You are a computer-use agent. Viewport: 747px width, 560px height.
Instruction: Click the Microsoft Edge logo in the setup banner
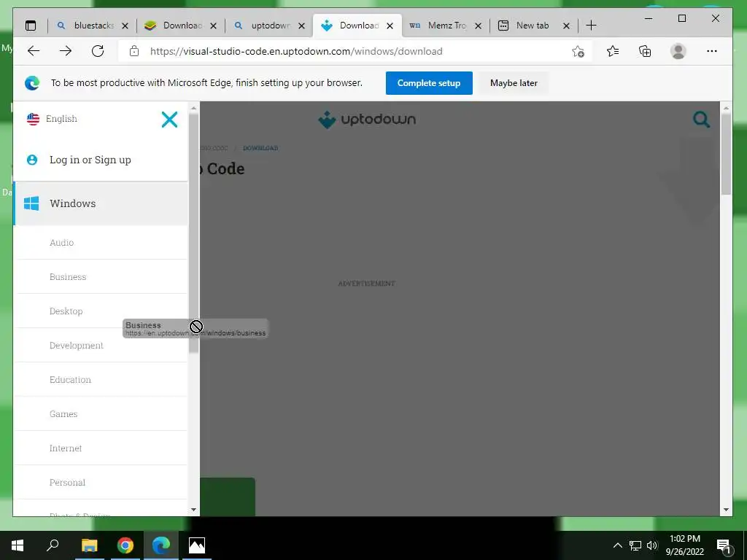tap(32, 83)
